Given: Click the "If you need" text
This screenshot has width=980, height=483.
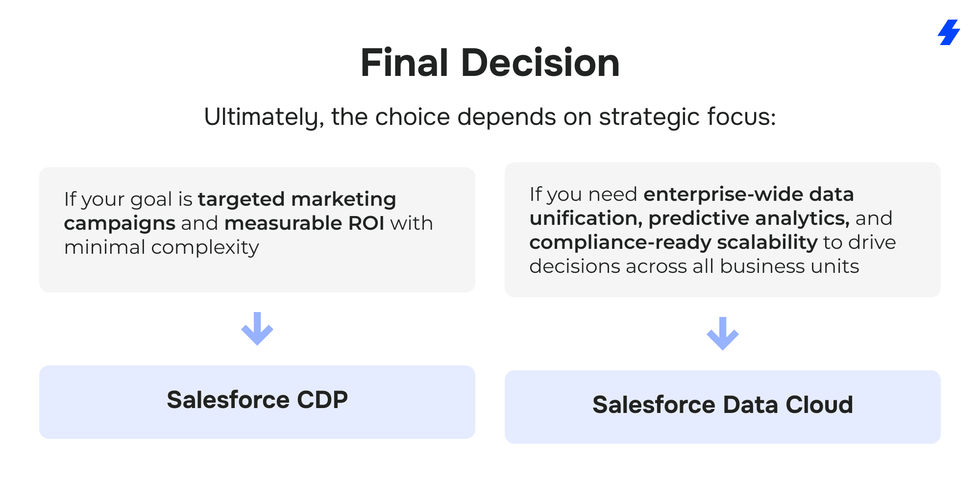Looking at the screenshot, I should point(583,194).
